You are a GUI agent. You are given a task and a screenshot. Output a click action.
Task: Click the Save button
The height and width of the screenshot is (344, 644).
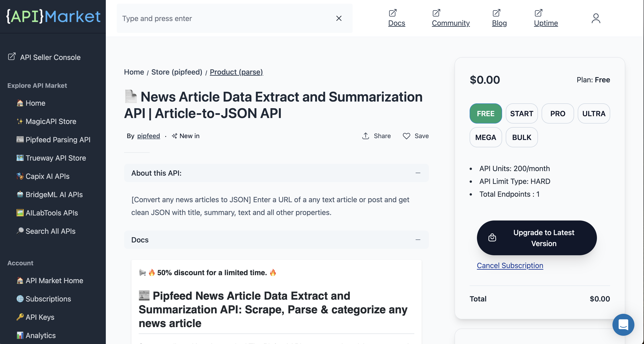[416, 136]
